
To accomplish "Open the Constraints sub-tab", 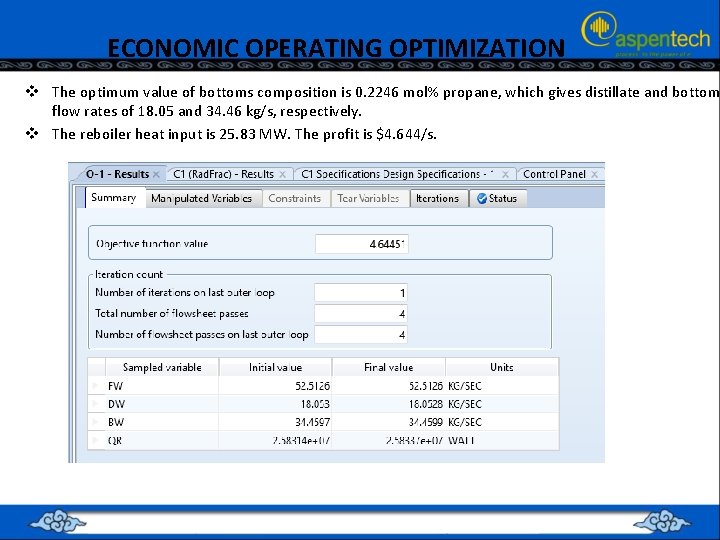I will (x=295, y=198).
